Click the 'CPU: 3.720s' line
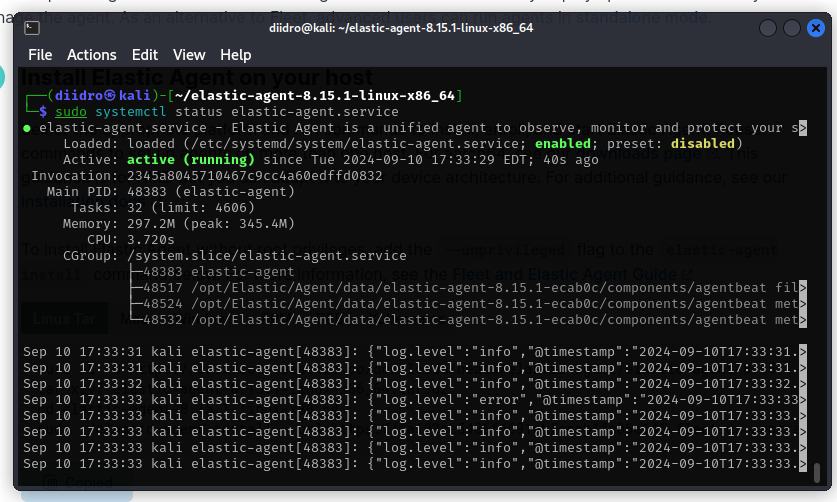The width and height of the screenshot is (837, 502). pyautogui.click(x=131, y=240)
